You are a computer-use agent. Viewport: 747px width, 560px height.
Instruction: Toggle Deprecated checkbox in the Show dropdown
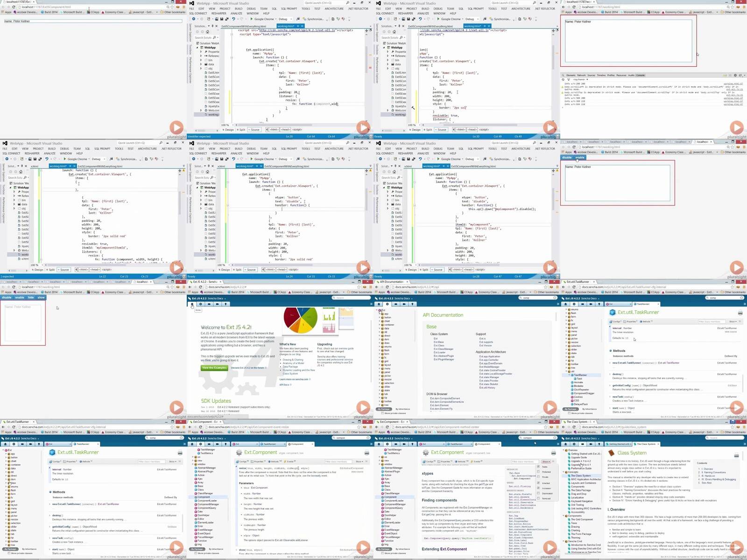point(539,493)
